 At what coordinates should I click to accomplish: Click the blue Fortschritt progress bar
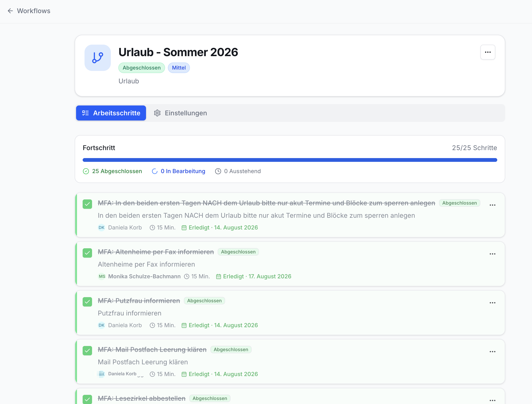290,160
